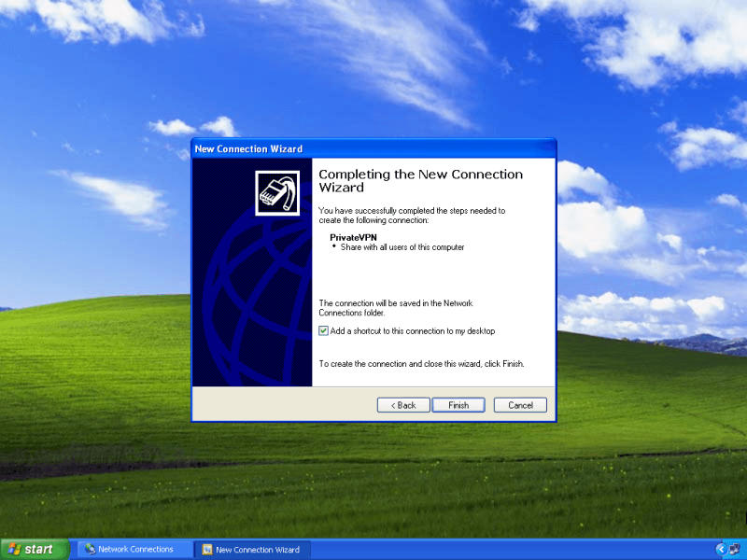Click the New Connection Wizard title bar

pyautogui.click(x=373, y=148)
